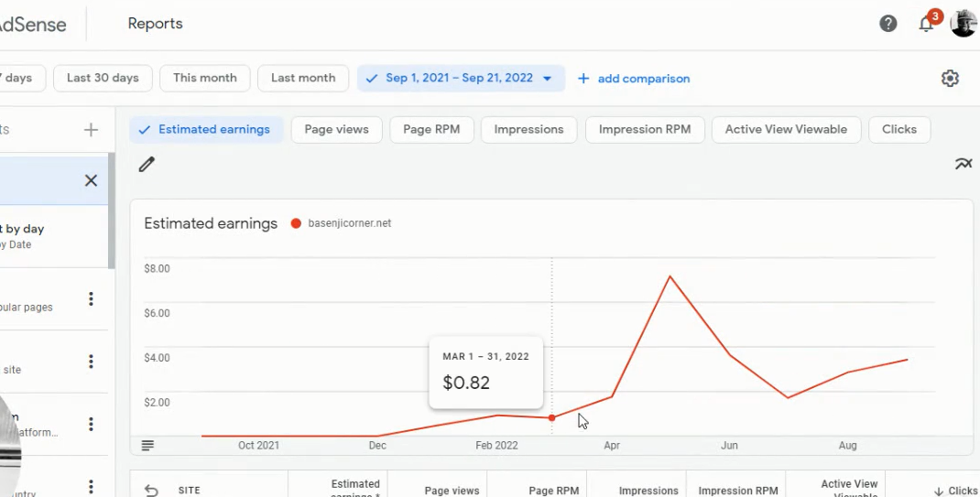The width and height of the screenshot is (980, 497).
Task: Open the Sep 1, 2021 – Sep 21, 2022 date dropdown
Action: coord(461,78)
